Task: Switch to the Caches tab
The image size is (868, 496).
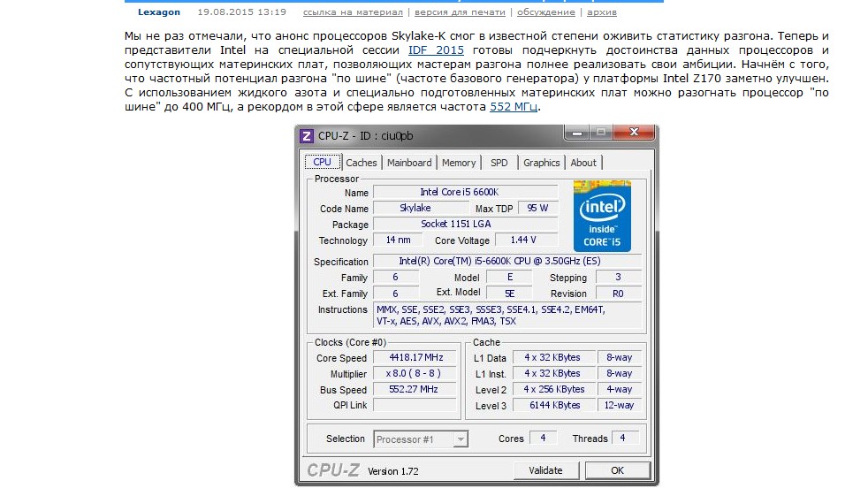Action: click(x=361, y=163)
